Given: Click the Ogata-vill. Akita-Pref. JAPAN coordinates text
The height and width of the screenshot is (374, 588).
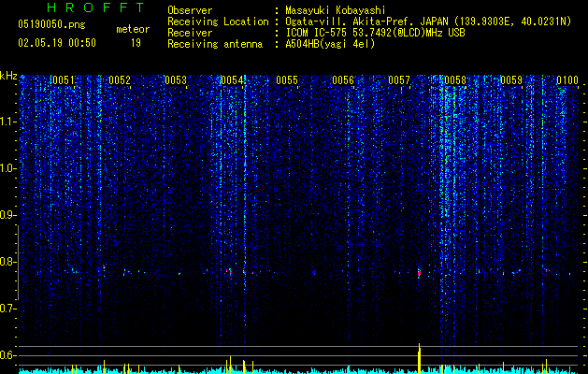Looking at the screenshot, I should click(428, 22).
